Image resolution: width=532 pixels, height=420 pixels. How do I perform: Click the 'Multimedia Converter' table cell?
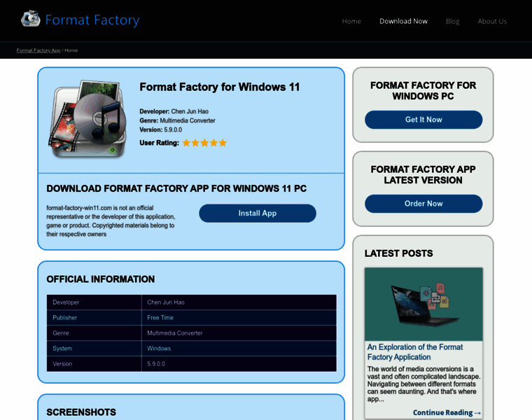pos(239,332)
